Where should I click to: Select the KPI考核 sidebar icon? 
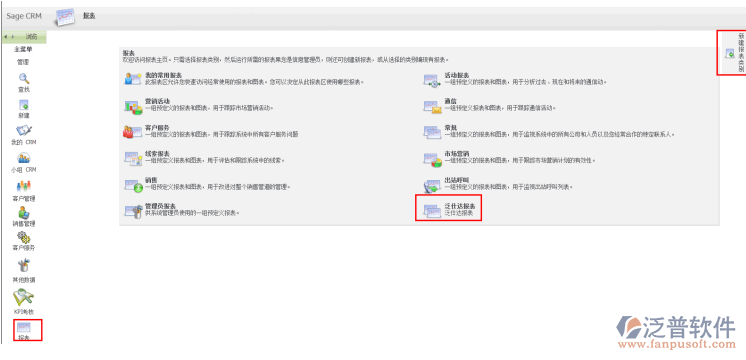[x=23, y=297]
